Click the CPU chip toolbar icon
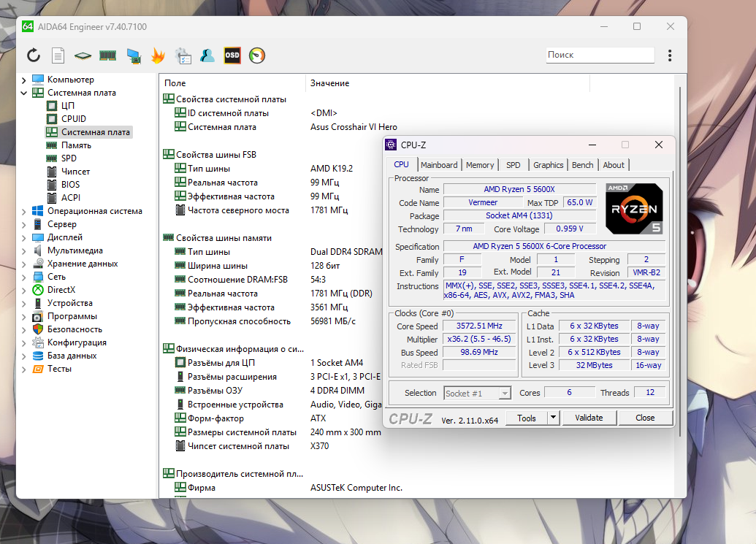The image size is (756, 544). pyautogui.click(x=83, y=56)
